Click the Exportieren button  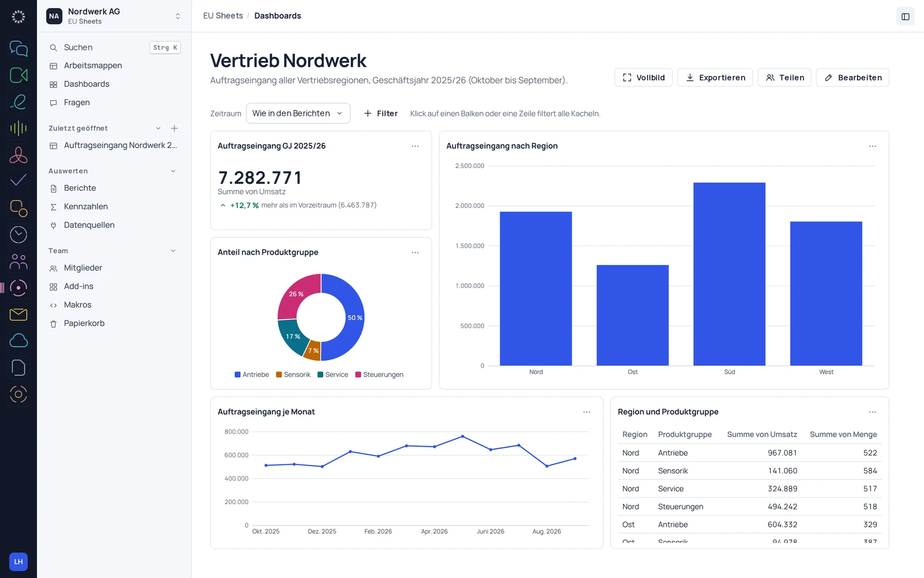pos(715,78)
